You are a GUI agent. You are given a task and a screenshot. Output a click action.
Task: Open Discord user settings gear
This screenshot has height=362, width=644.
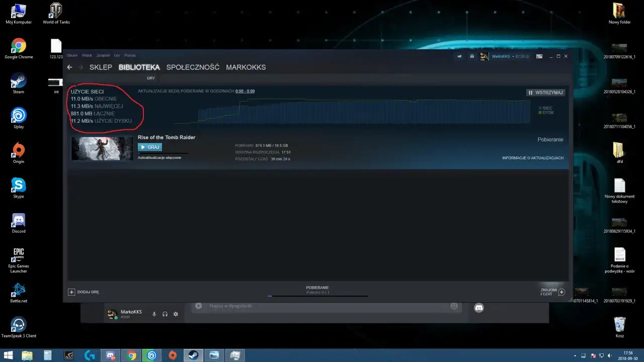point(175,314)
